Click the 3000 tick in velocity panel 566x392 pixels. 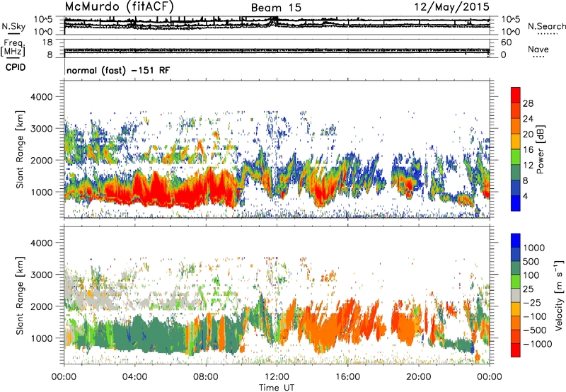[41, 275]
